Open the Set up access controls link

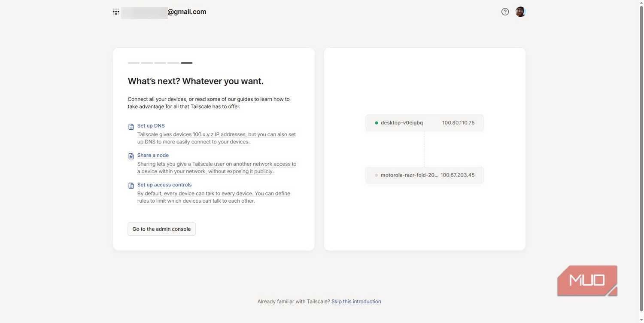pos(164,185)
